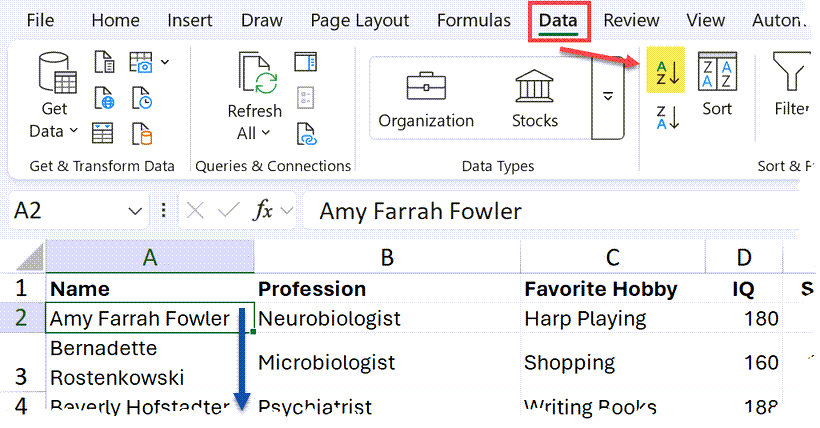Select the Shopping cell
820x428 pixels.
(x=612, y=362)
